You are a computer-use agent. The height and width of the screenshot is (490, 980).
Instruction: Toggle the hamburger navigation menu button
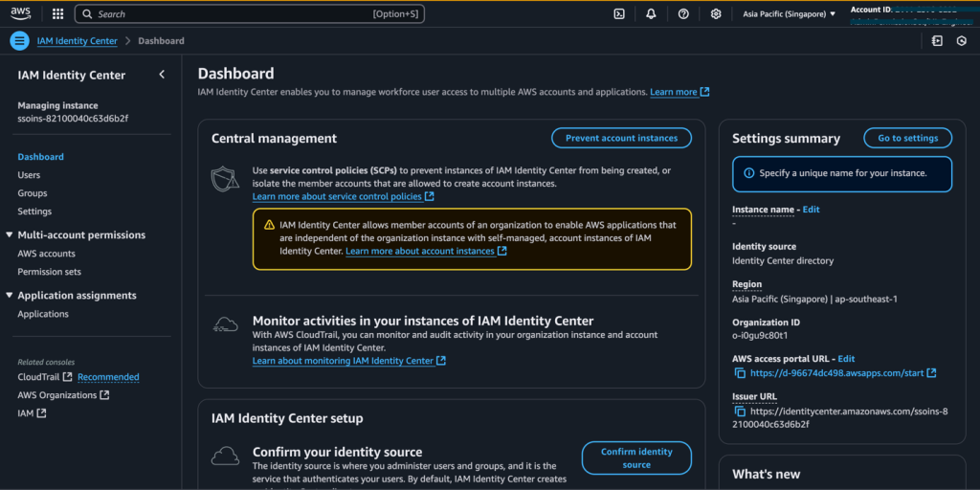[20, 40]
